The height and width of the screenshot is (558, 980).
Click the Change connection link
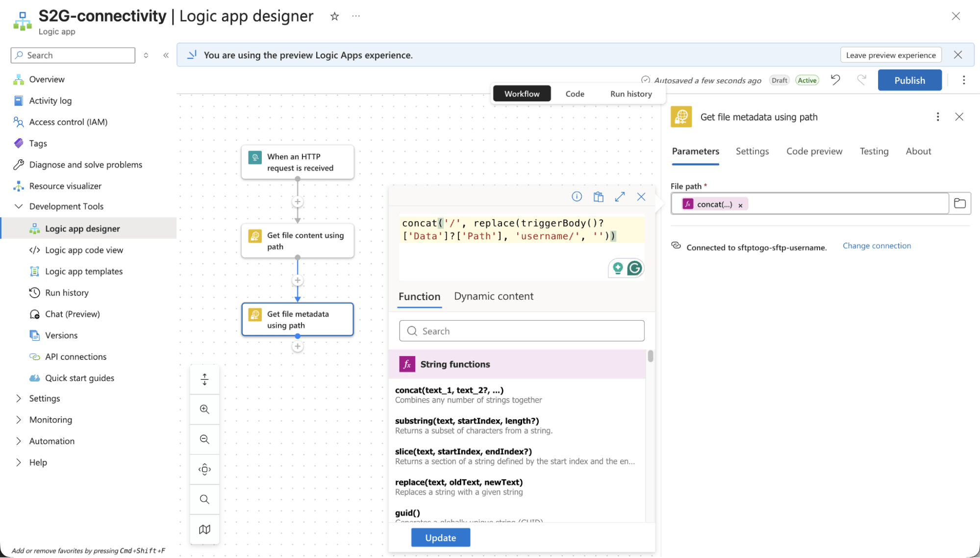click(x=877, y=246)
